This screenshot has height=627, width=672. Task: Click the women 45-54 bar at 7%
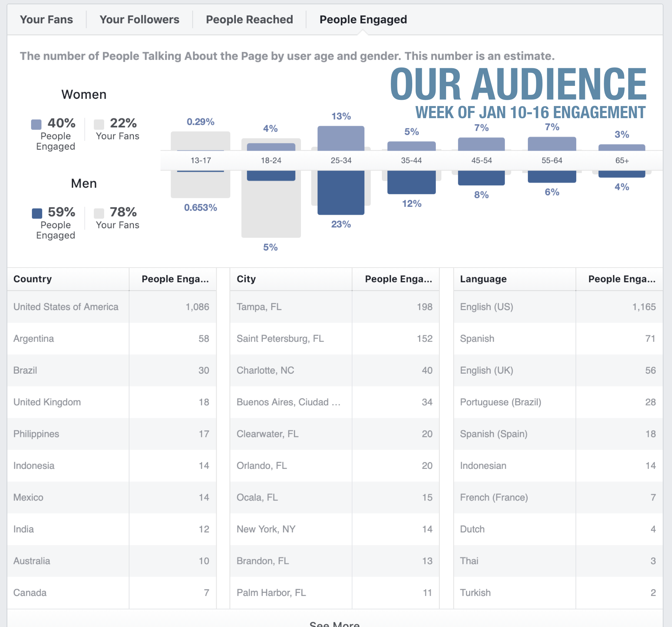coord(481,144)
